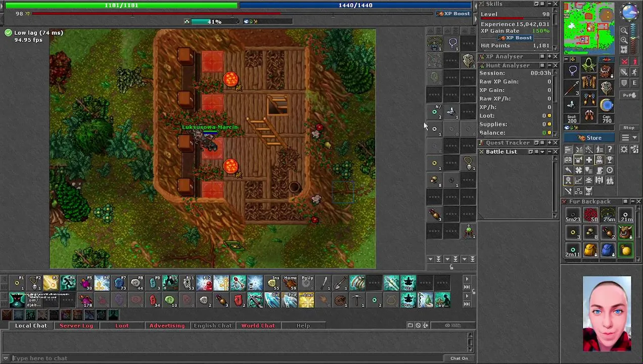Collapse the Hunt Analyser panel
The image size is (643, 364).
[x=548, y=65]
